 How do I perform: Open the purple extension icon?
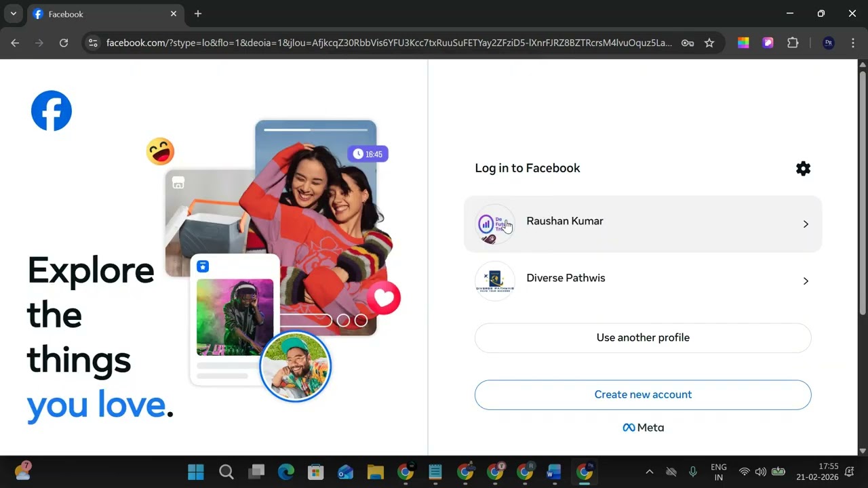pyautogui.click(x=768, y=43)
